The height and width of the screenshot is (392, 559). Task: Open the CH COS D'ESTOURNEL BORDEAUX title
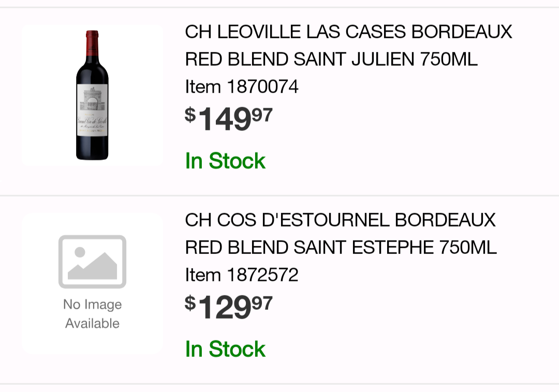pyautogui.click(x=340, y=220)
